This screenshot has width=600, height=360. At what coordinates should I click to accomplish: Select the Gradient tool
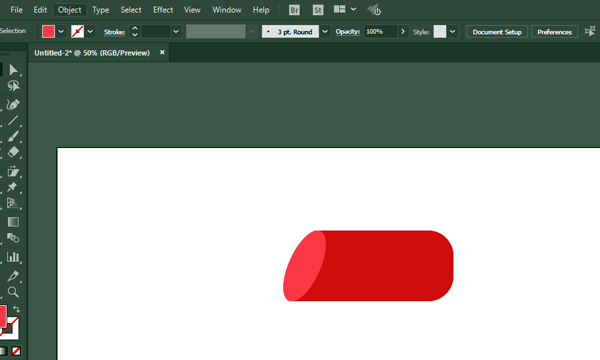[13, 222]
